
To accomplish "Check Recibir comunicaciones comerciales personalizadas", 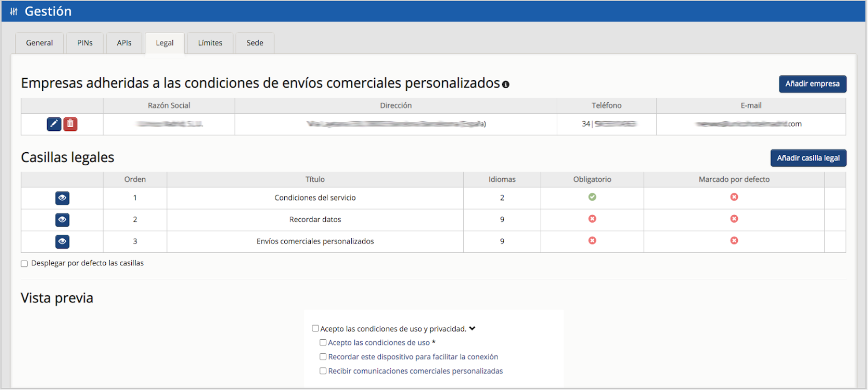I will point(323,371).
